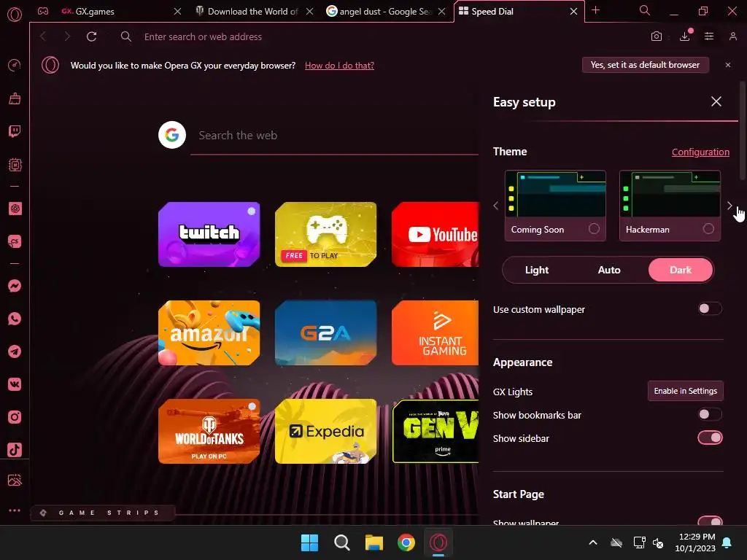Open WhatsApp in sidebar
747x560 pixels.
(x=15, y=319)
